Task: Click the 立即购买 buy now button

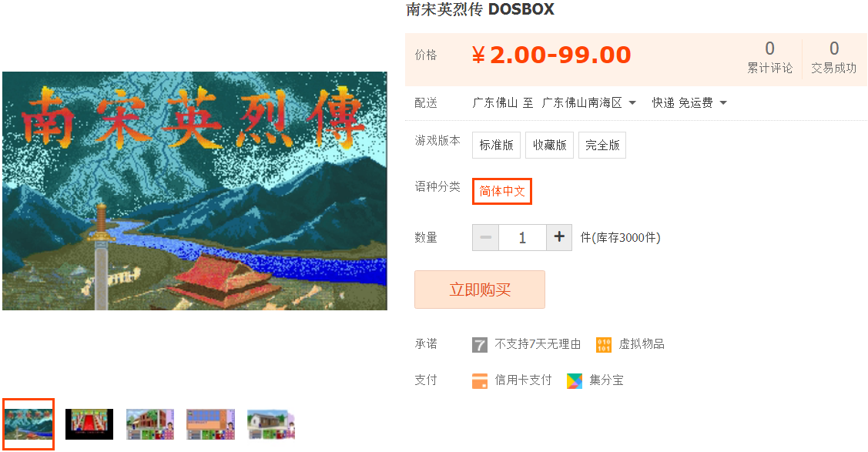Action: click(479, 290)
